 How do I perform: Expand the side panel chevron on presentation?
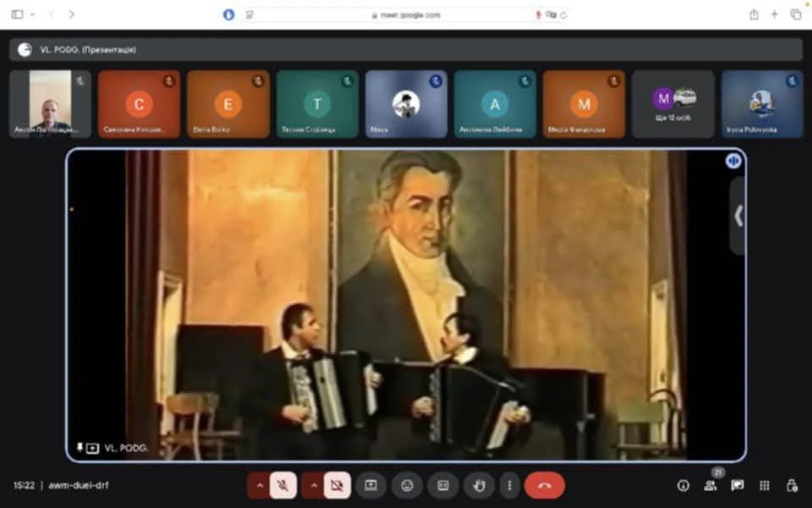point(738,216)
